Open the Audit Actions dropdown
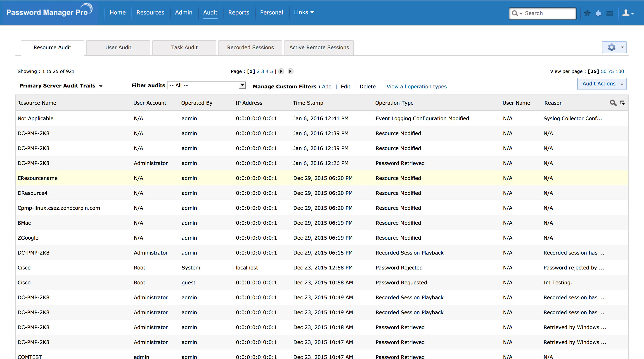This screenshot has width=644, height=359. coord(601,84)
